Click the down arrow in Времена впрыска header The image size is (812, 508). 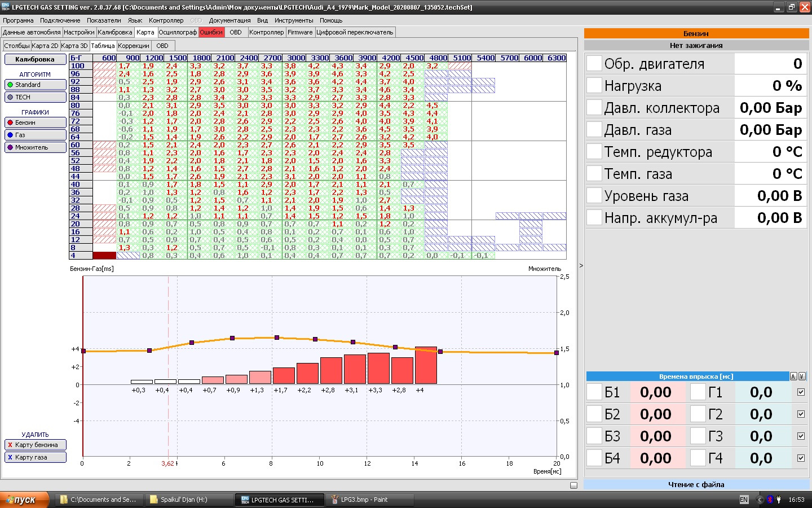[802, 376]
